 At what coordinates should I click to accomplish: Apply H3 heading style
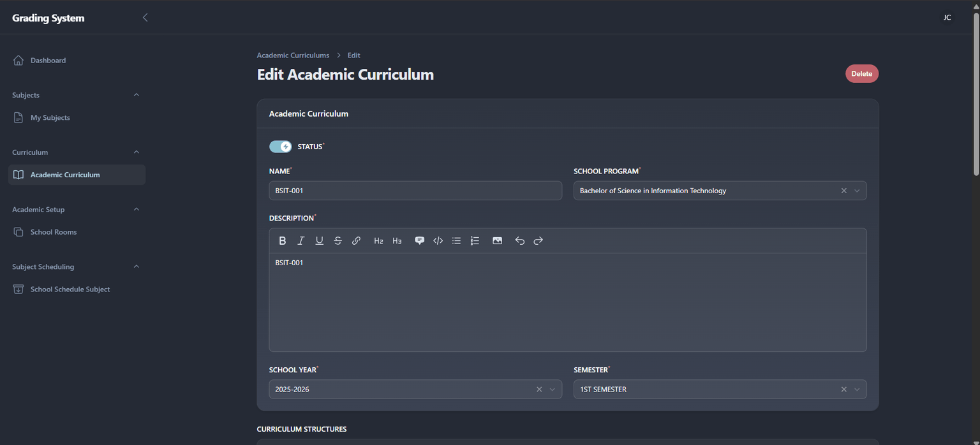pos(397,241)
